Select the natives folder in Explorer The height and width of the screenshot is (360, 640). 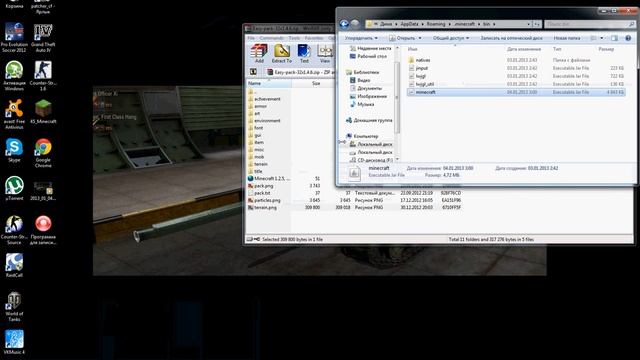422,60
